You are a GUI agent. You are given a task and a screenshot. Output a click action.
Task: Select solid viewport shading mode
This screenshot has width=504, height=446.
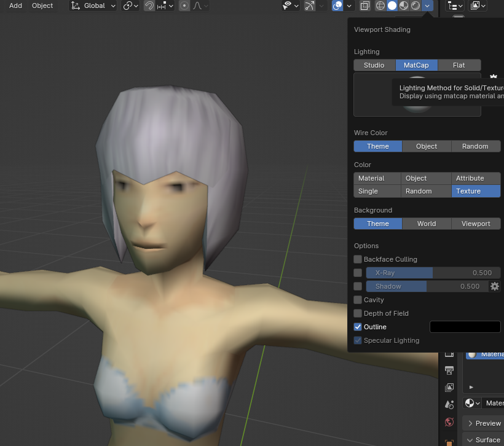tap(392, 6)
